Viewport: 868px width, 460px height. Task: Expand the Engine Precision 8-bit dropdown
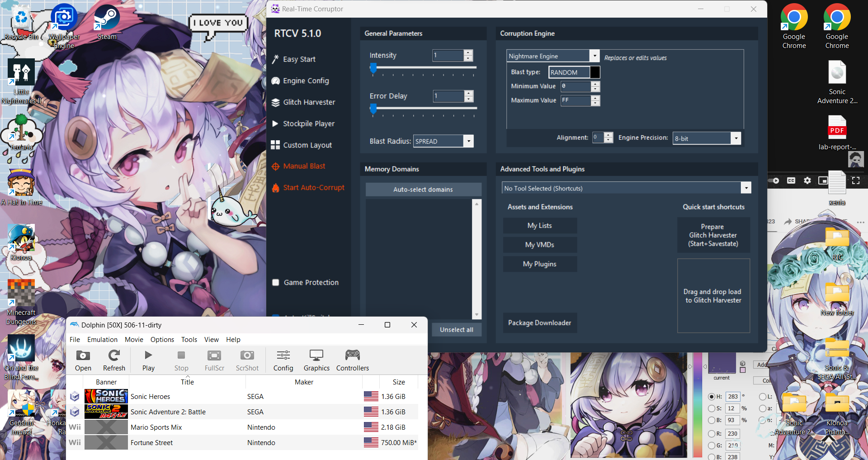pyautogui.click(x=736, y=138)
